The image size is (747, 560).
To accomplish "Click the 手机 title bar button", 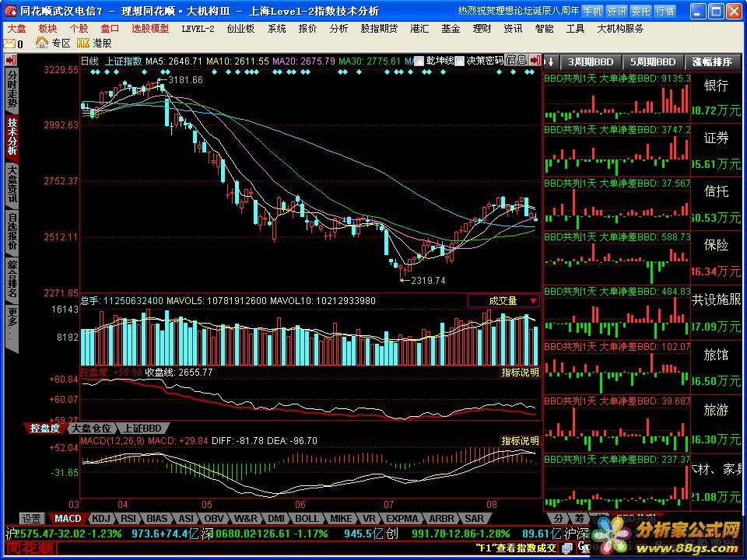I will tap(592, 11).
